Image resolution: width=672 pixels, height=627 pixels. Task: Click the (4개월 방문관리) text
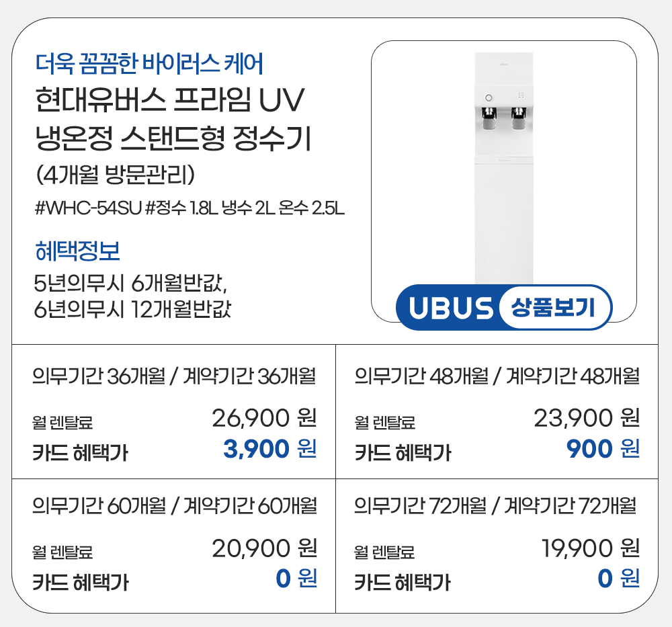tap(115, 174)
